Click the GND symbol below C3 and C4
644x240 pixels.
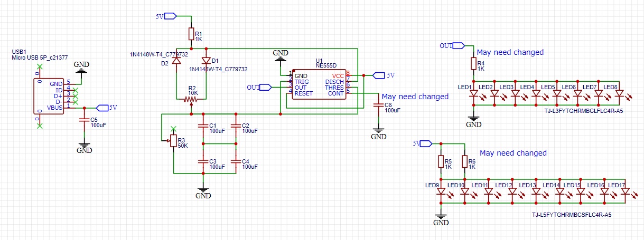pos(202,193)
